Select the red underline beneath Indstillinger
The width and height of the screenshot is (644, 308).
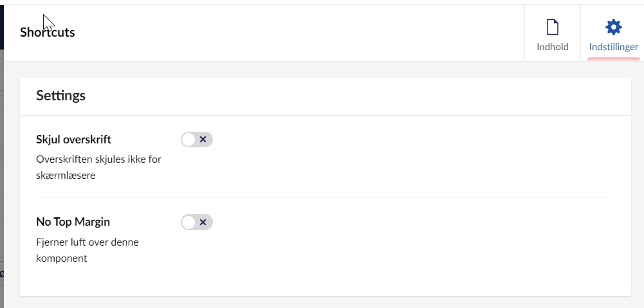coord(614,59)
